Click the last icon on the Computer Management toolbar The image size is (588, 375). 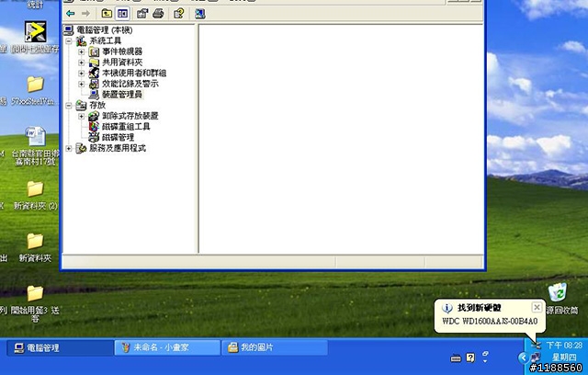point(200,14)
